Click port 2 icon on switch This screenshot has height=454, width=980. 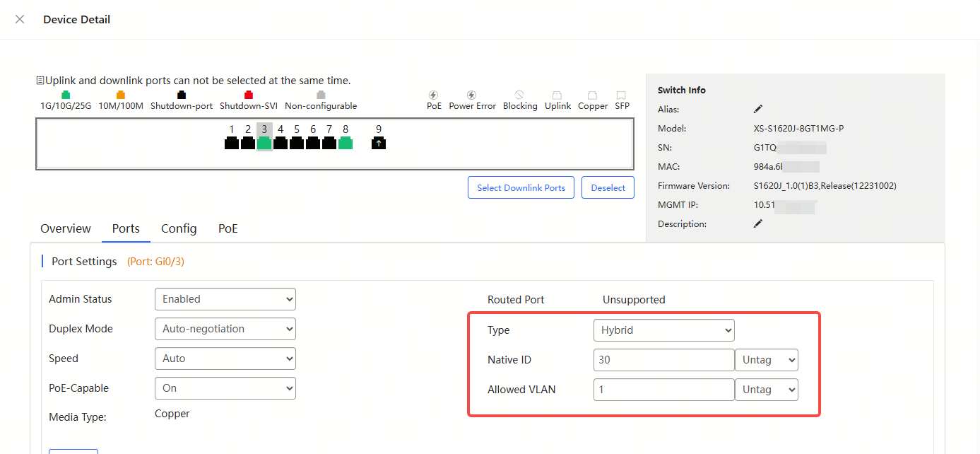coord(248,143)
